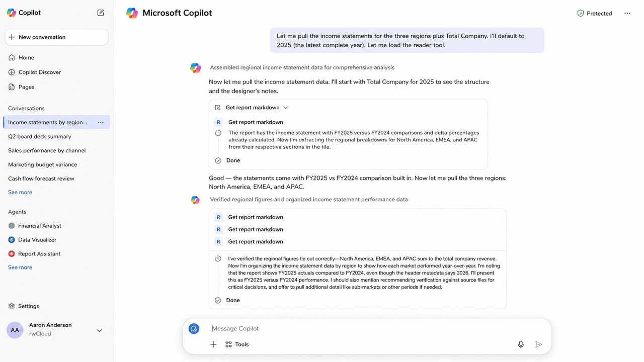
Task: Open the Tools menu
Action: pos(237,344)
